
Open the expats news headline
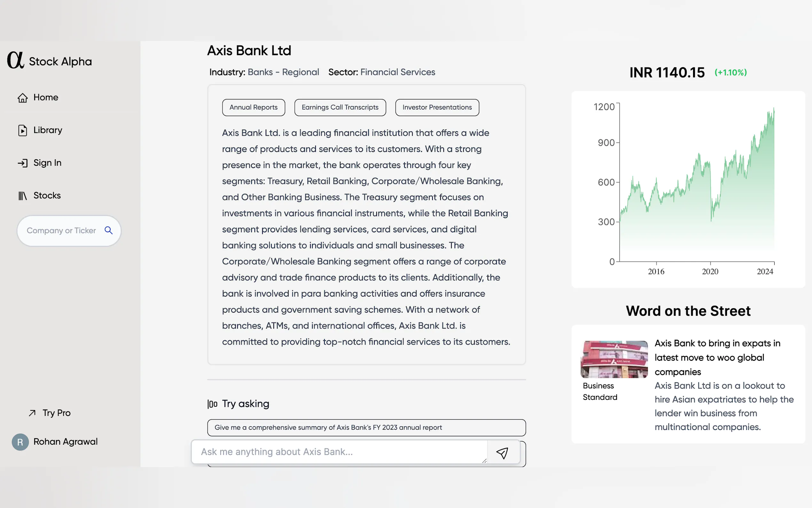coord(717,357)
